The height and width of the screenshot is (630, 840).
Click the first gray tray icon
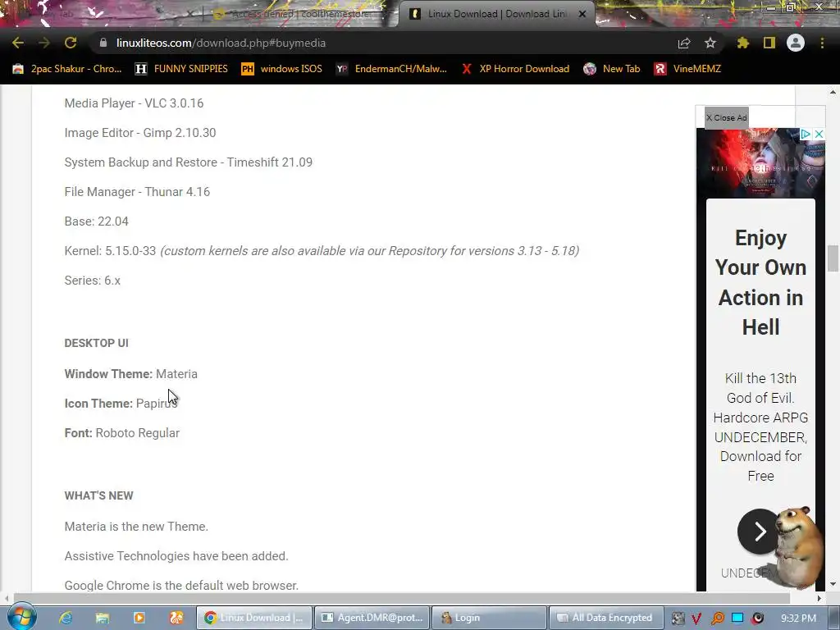pos(678,619)
